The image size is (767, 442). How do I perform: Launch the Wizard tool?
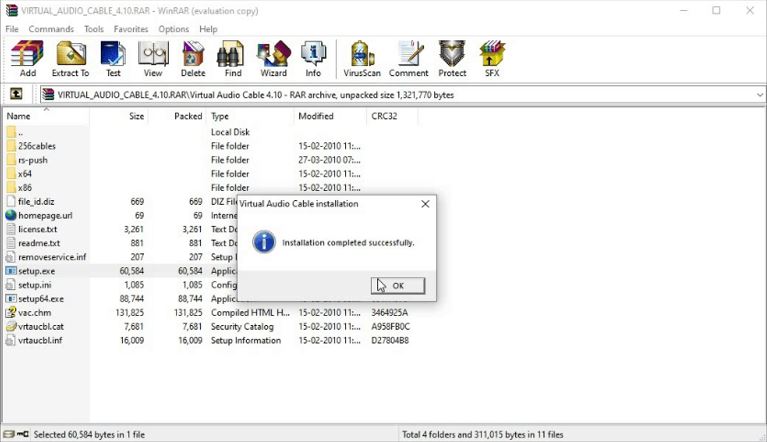[273, 59]
